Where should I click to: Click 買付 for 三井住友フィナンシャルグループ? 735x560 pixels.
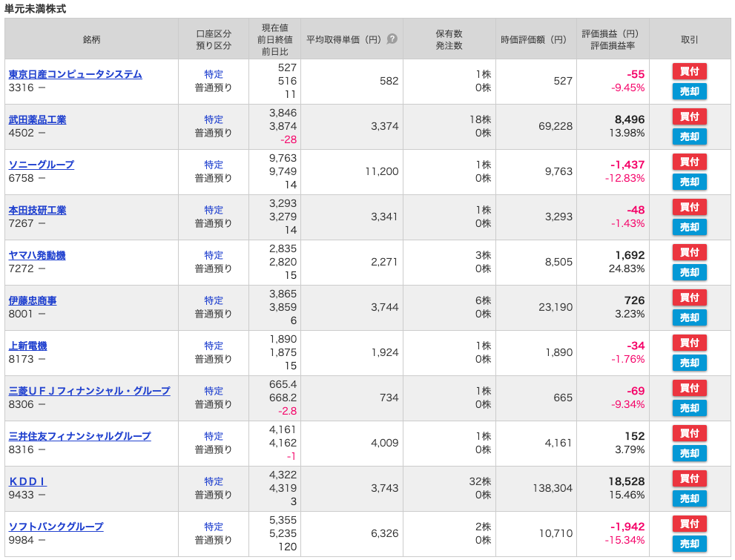click(x=690, y=433)
